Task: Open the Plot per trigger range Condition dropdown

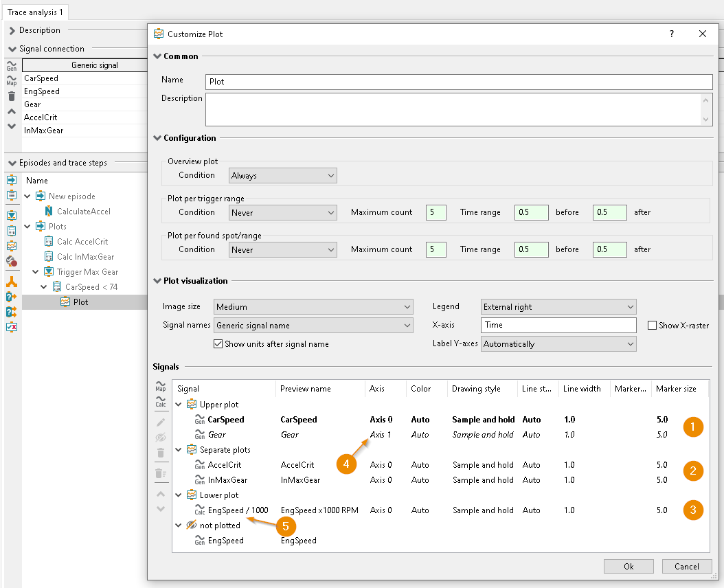Action: tap(282, 212)
